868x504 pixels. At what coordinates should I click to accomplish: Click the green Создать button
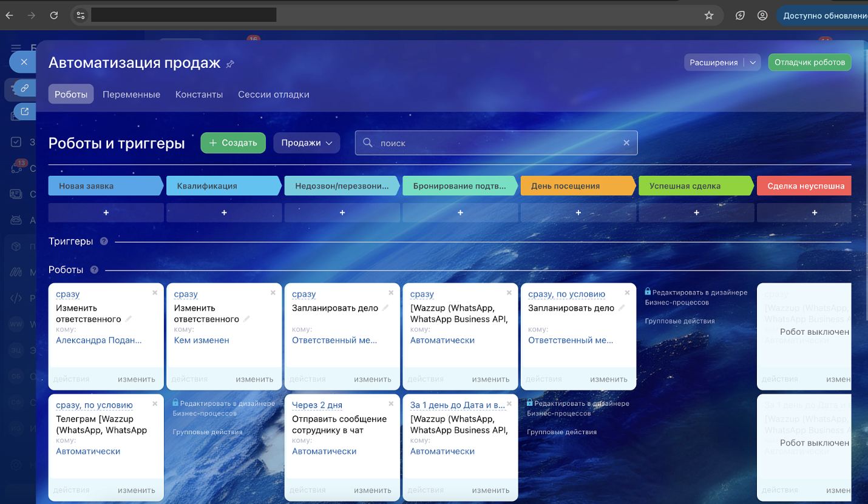point(233,143)
